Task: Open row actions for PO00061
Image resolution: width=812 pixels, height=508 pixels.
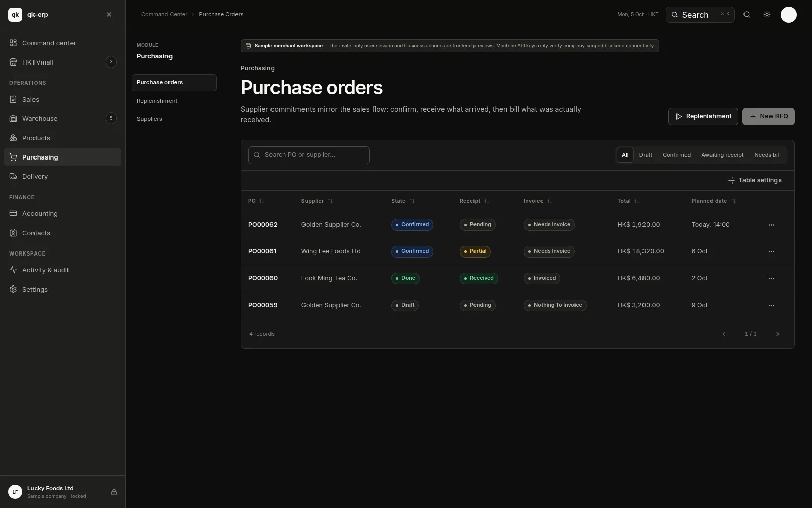Action: (x=771, y=251)
